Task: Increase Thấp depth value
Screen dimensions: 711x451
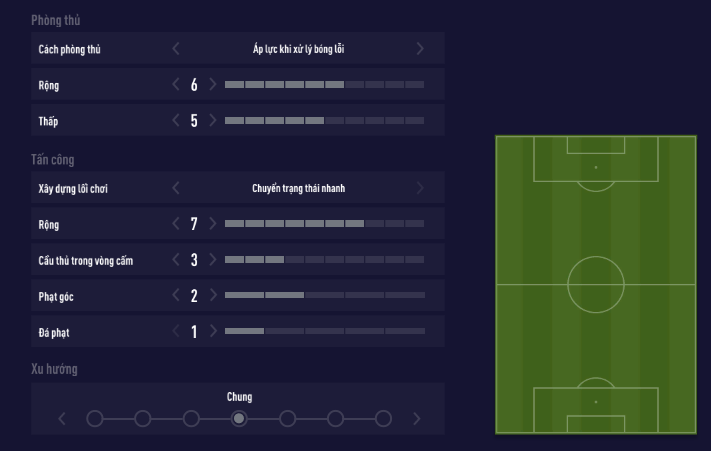Action: [213, 121]
